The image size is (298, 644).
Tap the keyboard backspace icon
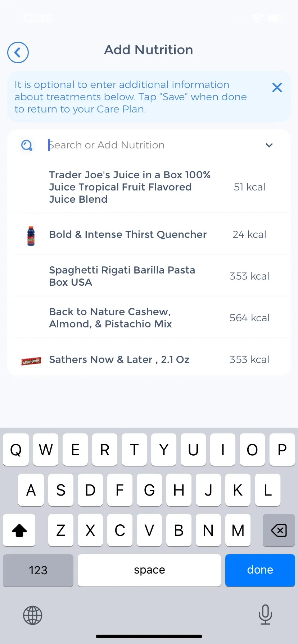click(279, 530)
